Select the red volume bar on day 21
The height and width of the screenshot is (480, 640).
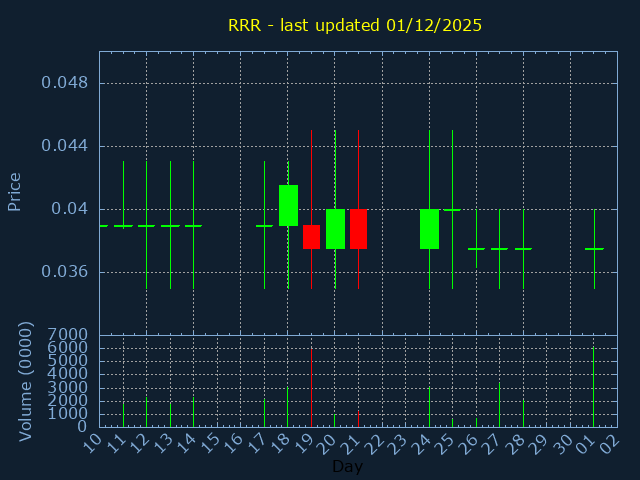coord(358,419)
